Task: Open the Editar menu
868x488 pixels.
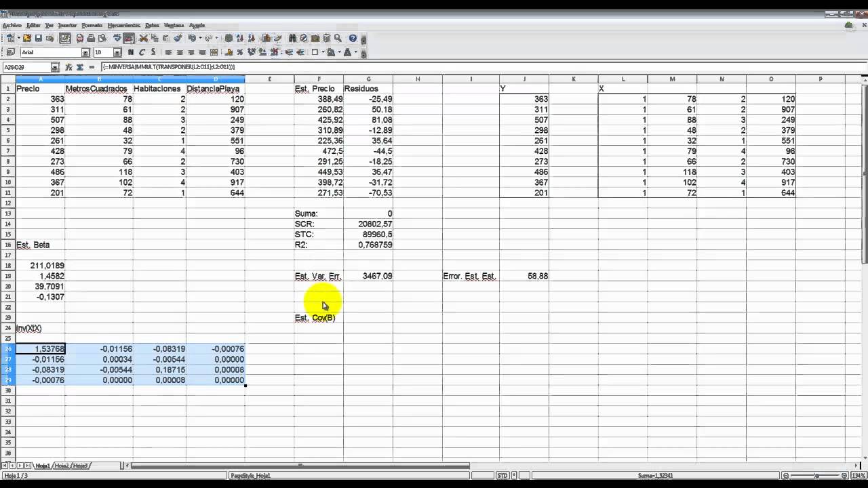Action: point(33,25)
